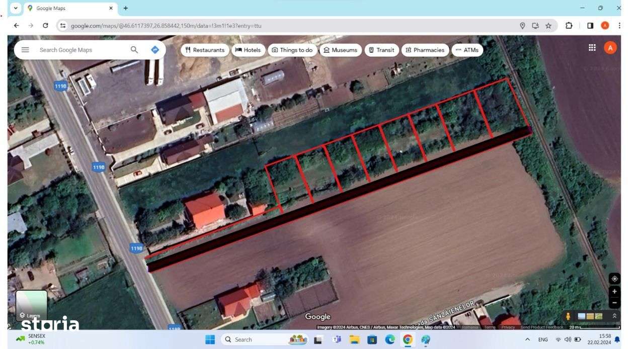Open Directions with the blue arrow icon
This screenshot has width=644, height=349.
[x=155, y=50]
